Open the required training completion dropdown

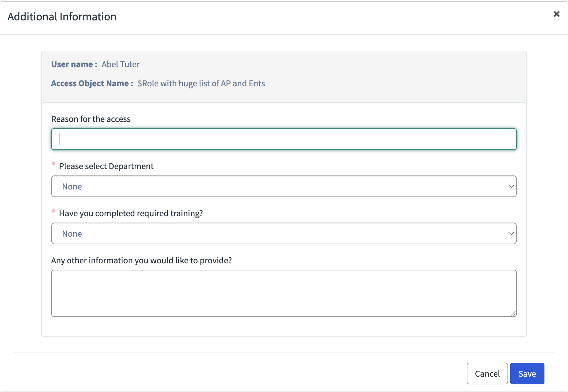(x=283, y=233)
